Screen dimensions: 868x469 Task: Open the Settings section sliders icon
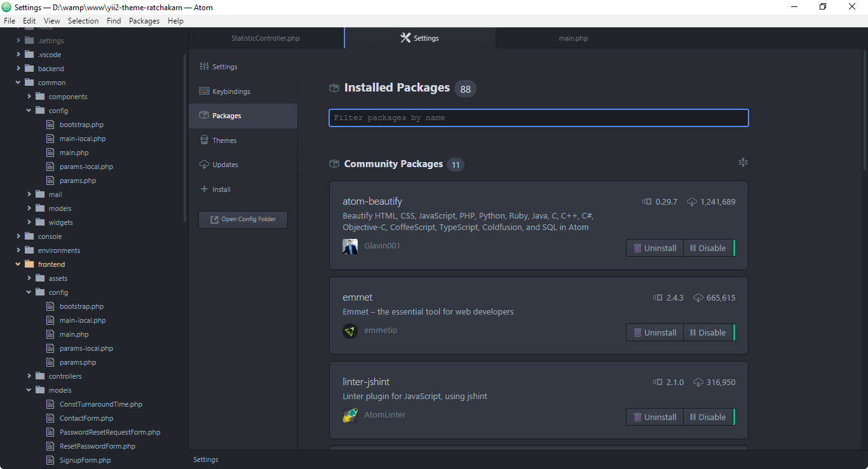coord(204,67)
